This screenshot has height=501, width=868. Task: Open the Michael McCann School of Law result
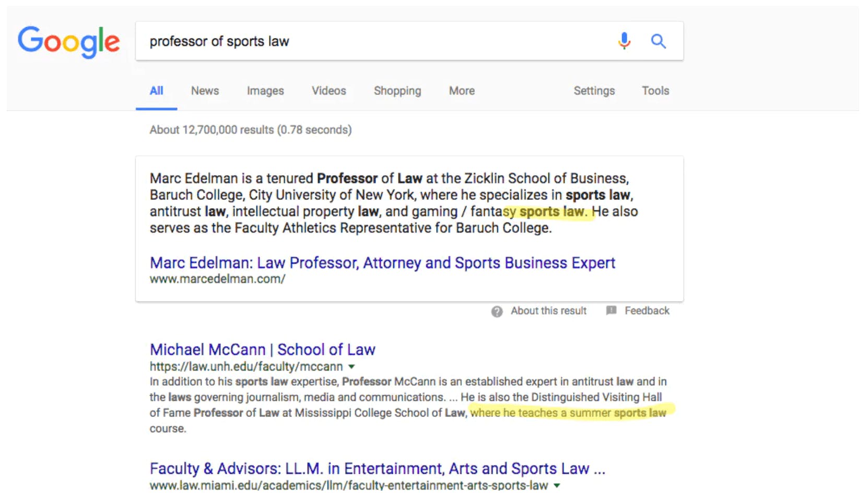pos(262,350)
